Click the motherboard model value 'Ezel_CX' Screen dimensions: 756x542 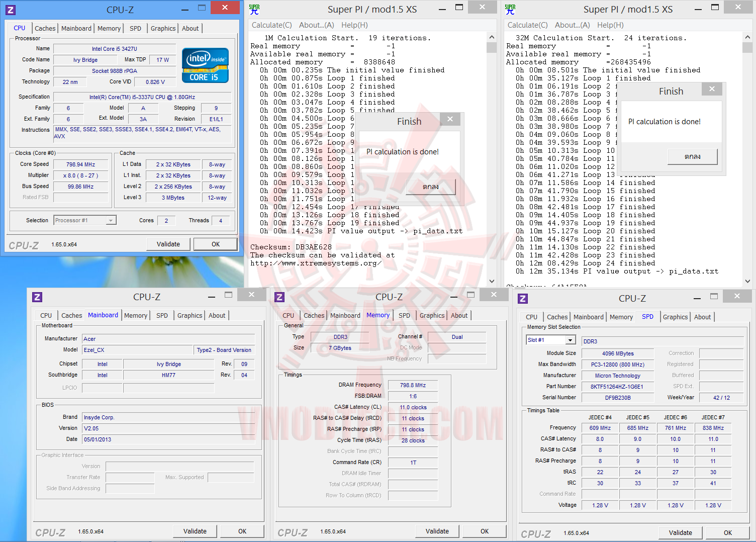click(137, 350)
